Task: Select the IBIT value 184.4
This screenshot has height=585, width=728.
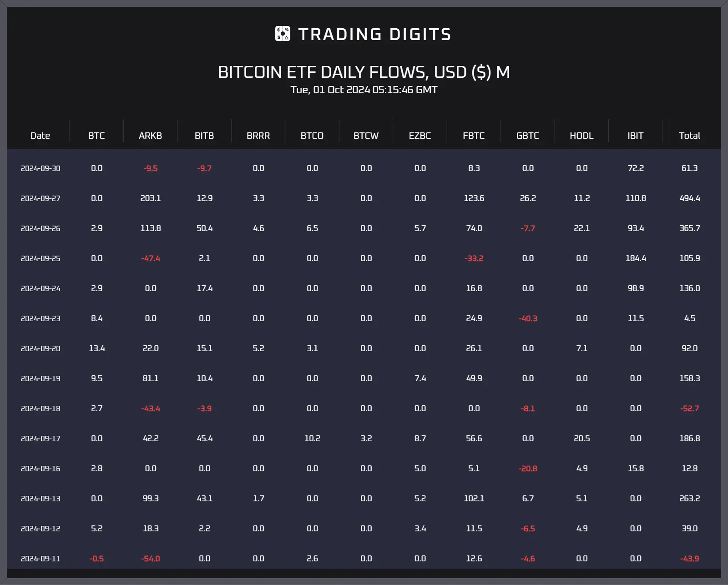Action: 636,258
